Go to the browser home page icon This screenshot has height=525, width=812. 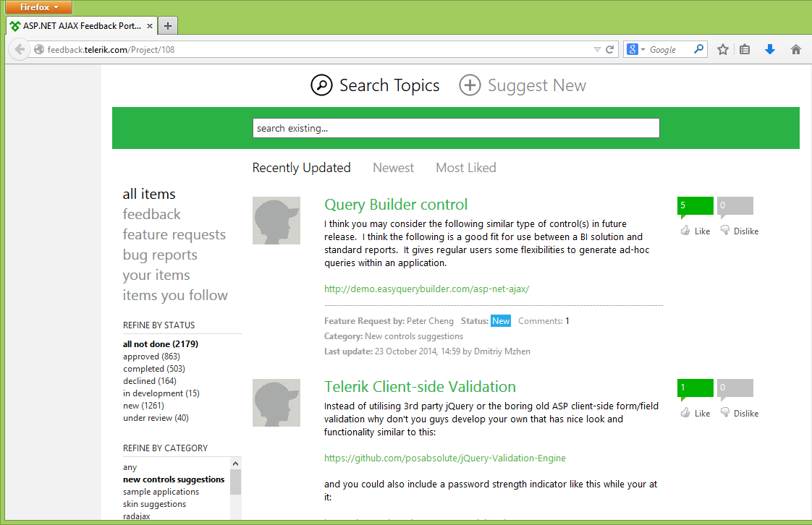[x=796, y=50]
